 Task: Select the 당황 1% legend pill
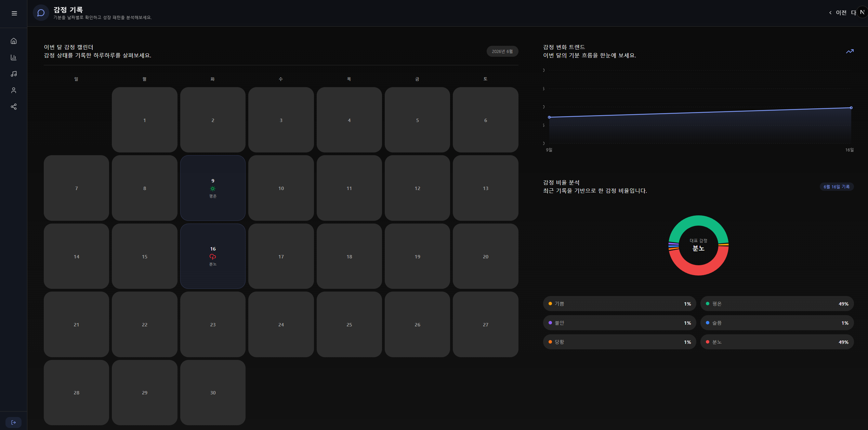click(619, 342)
